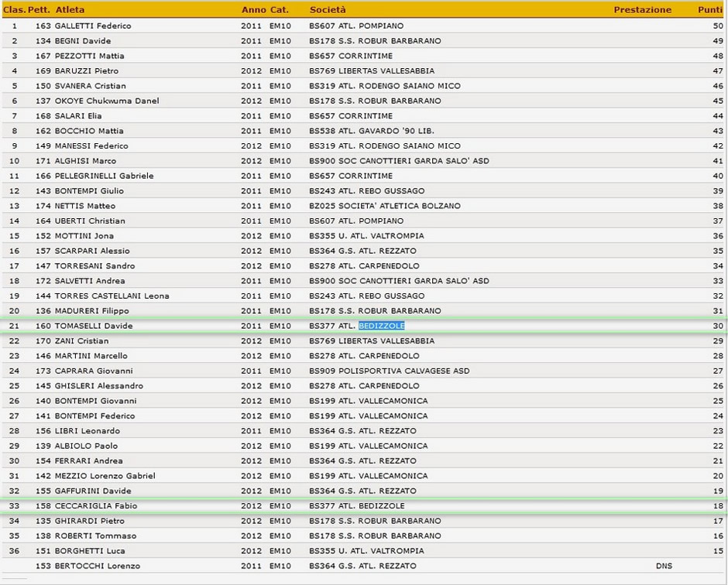Select SVANERA Cristian row name
The width and height of the screenshot is (728, 585).
click(91, 86)
